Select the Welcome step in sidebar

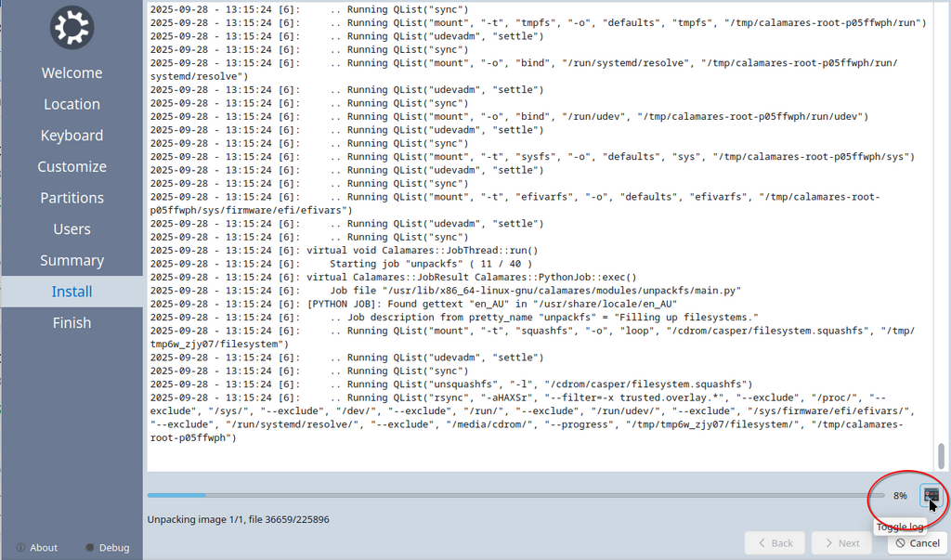click(x=72, y=72)
